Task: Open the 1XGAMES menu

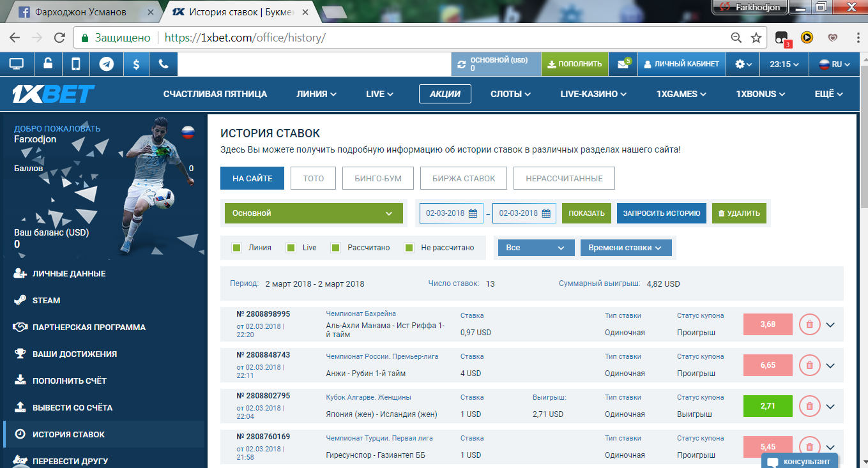Action: (x=681, y=94)
